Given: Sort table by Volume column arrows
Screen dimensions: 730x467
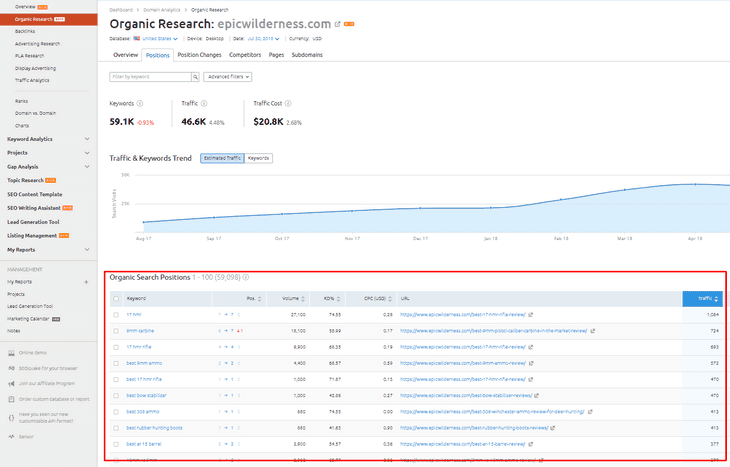Looking at the screenshot, I should (x=303, y=299).
